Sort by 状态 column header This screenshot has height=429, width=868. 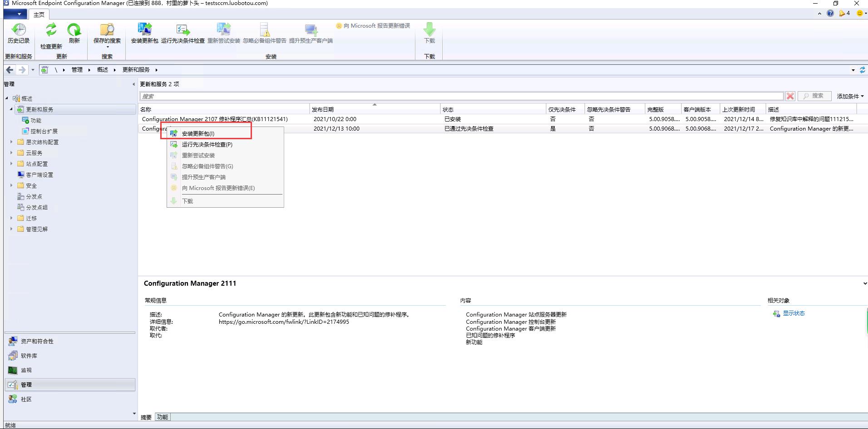pos(493,109)
